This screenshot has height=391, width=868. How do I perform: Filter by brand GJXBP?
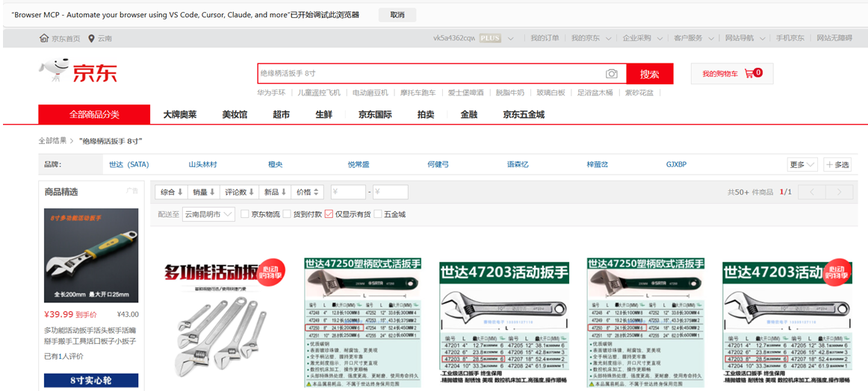point(677,164)
